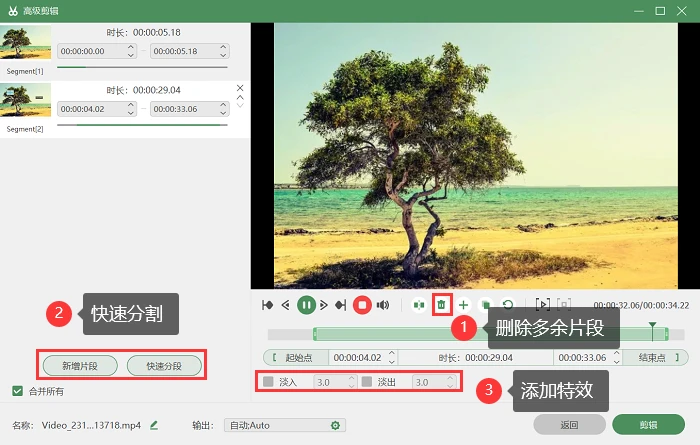The width and height of the screenshot is (700, 445).
Task: Open the 自动:Auto output dropdown
Action: pyautogui.click(x=285, y=425)
